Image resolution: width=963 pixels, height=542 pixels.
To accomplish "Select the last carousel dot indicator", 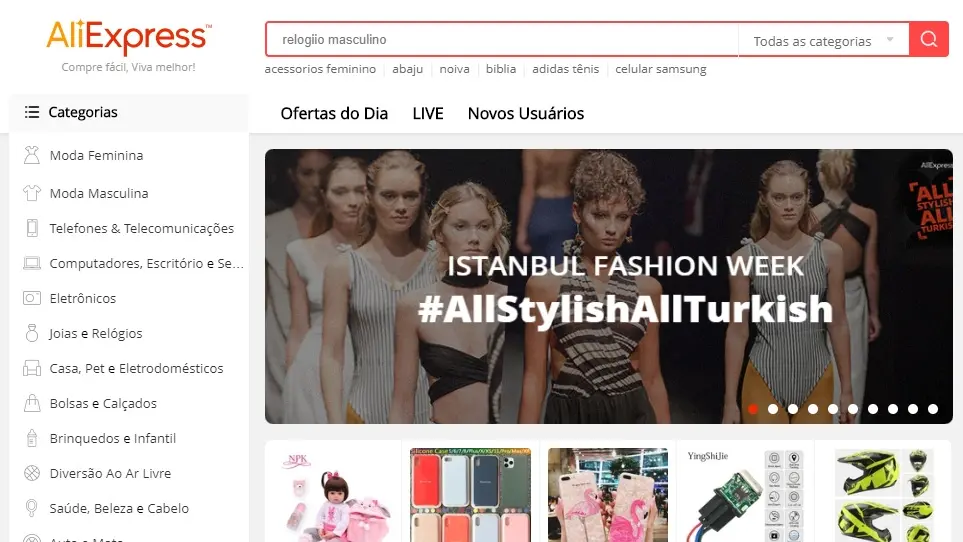I will click(x=933, y=409).
